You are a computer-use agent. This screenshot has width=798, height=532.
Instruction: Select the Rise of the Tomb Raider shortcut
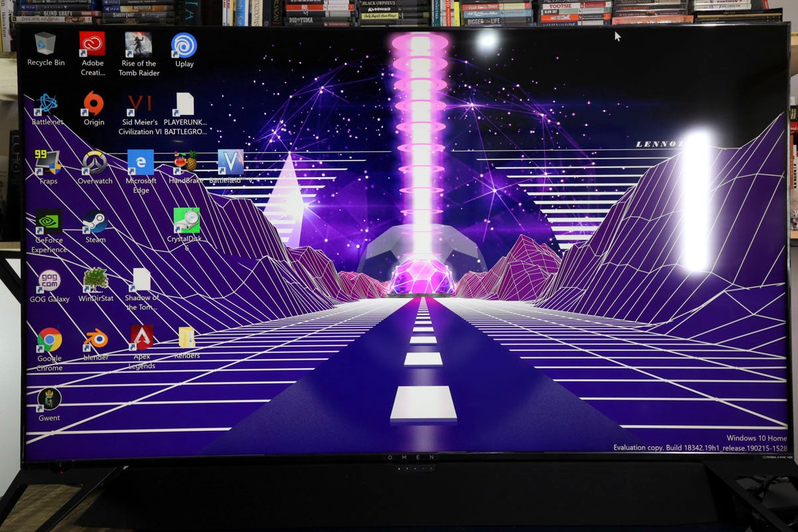(138, 45)
